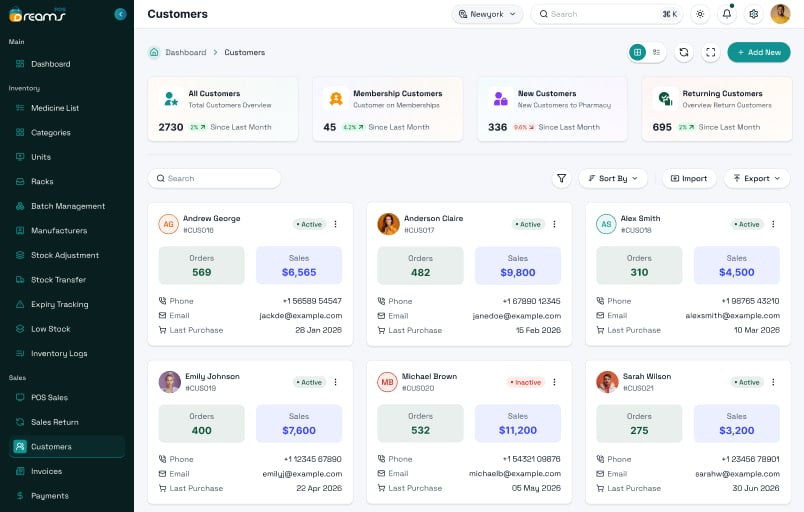Click the Expiry Tracking warning icon
This screenshot has height=512, width=804.
[20, 304]
